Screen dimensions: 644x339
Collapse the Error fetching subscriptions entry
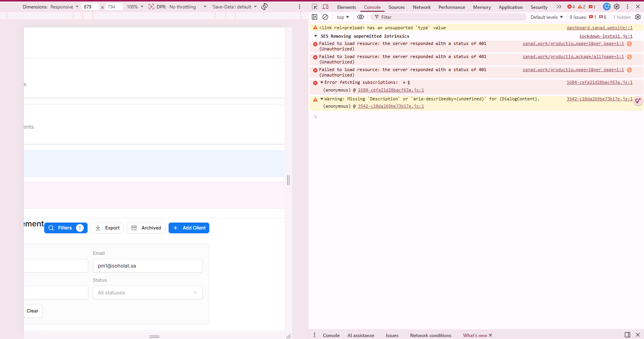322,83
